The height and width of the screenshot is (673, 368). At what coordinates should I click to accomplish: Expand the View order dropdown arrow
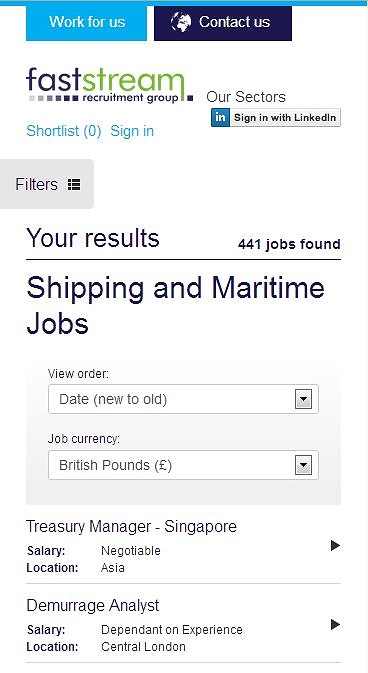(304, 400)
